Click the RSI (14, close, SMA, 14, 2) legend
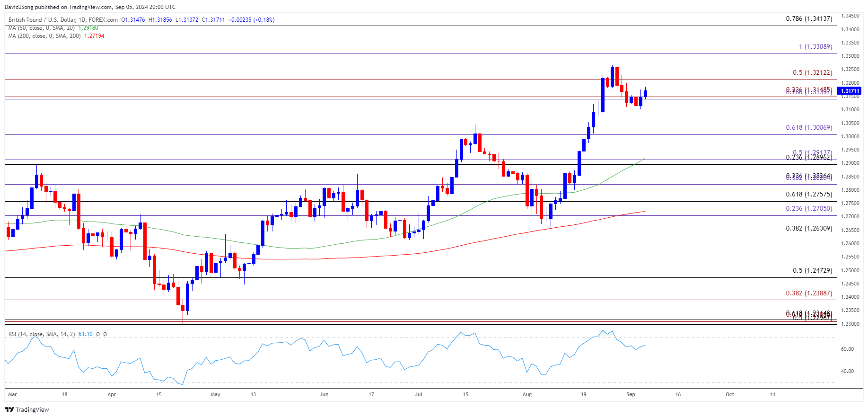This screenshot has height=418, width=868. [42, 334]
